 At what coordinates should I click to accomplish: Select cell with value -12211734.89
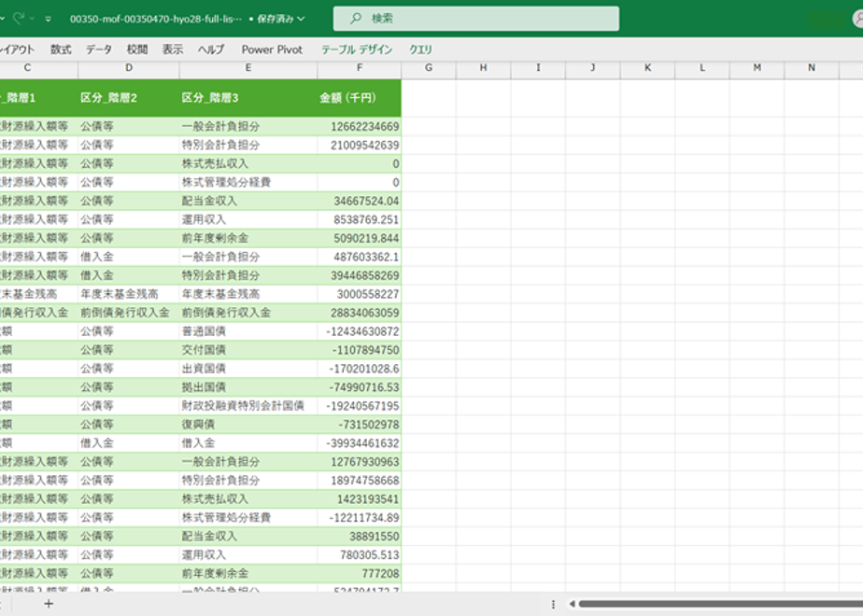click(360, 518)
